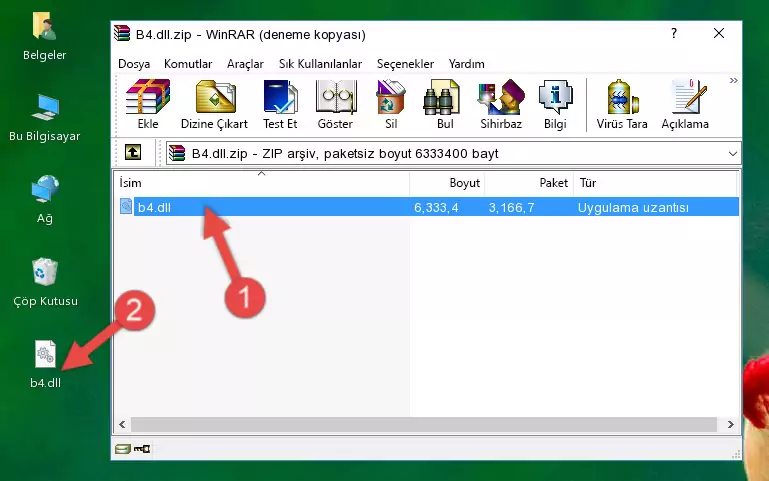The image size is (769, 481).
Task: Open the Göster viewer icon
Action: [x=335, y=104]
